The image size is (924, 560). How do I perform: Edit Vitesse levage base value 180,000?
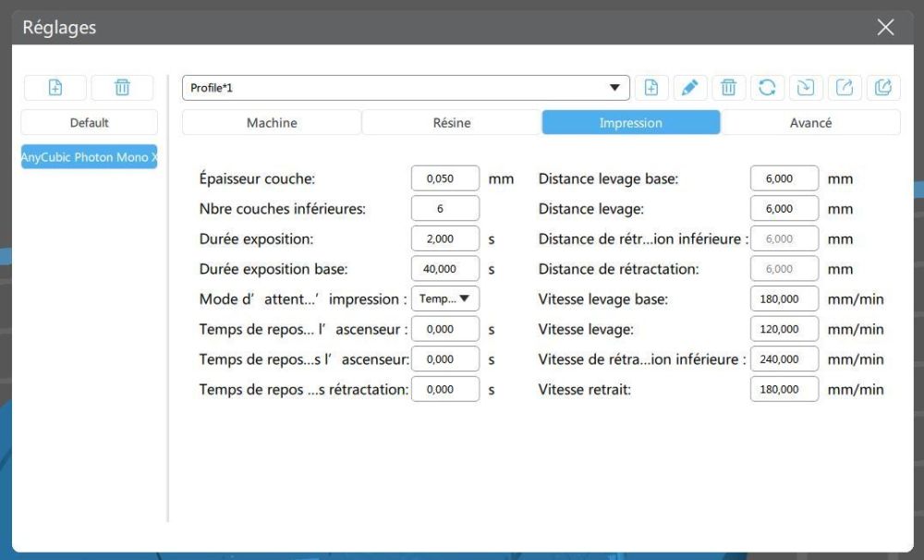pos(784,298)
